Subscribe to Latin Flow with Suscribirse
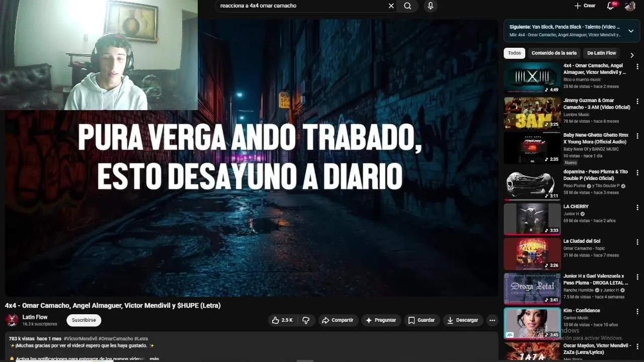 pos(84,320)
